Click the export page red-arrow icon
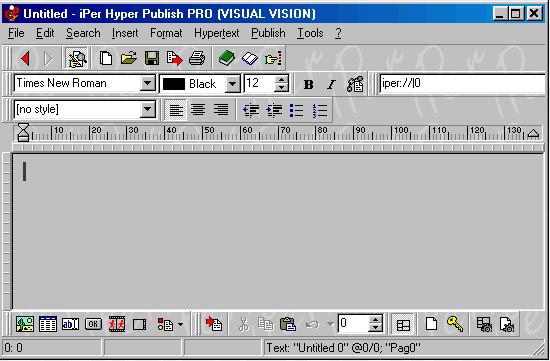Screen dimensions: 550x361 [174, 58]
